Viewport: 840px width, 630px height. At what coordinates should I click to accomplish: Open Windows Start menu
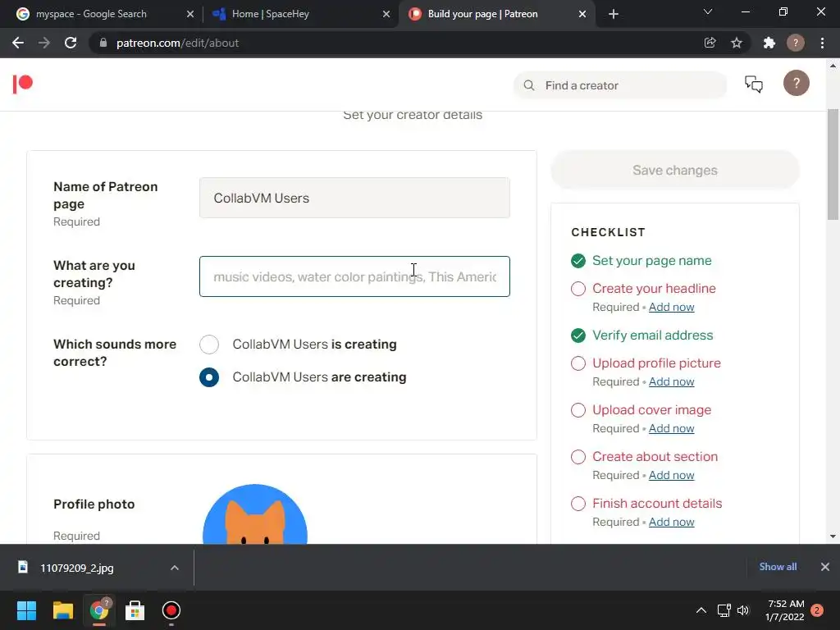click(26, 610)
